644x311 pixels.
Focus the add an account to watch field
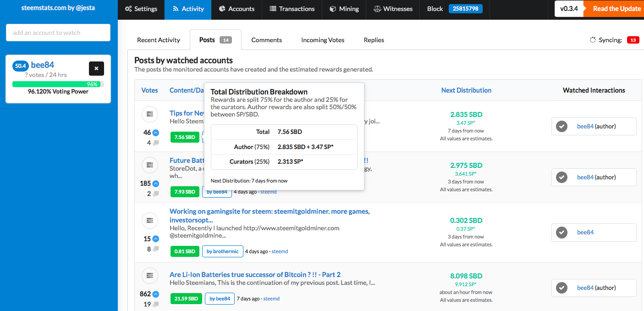point(58,33)
